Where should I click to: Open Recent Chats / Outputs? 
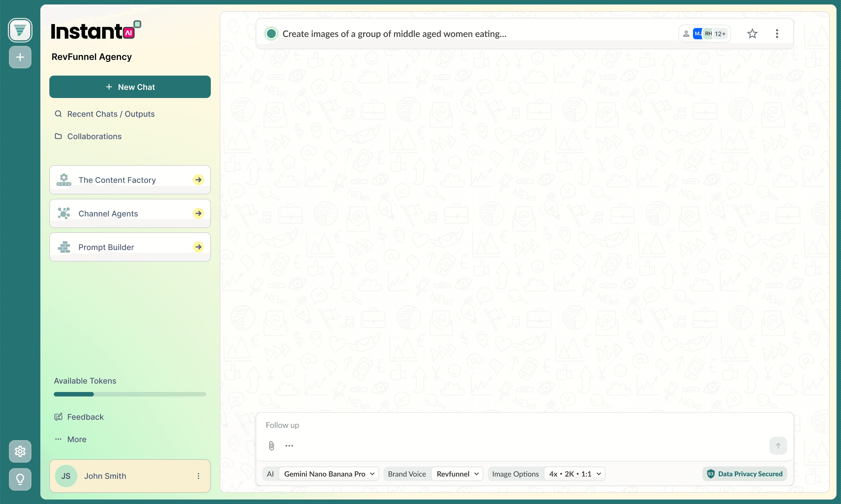pos(111,114)
